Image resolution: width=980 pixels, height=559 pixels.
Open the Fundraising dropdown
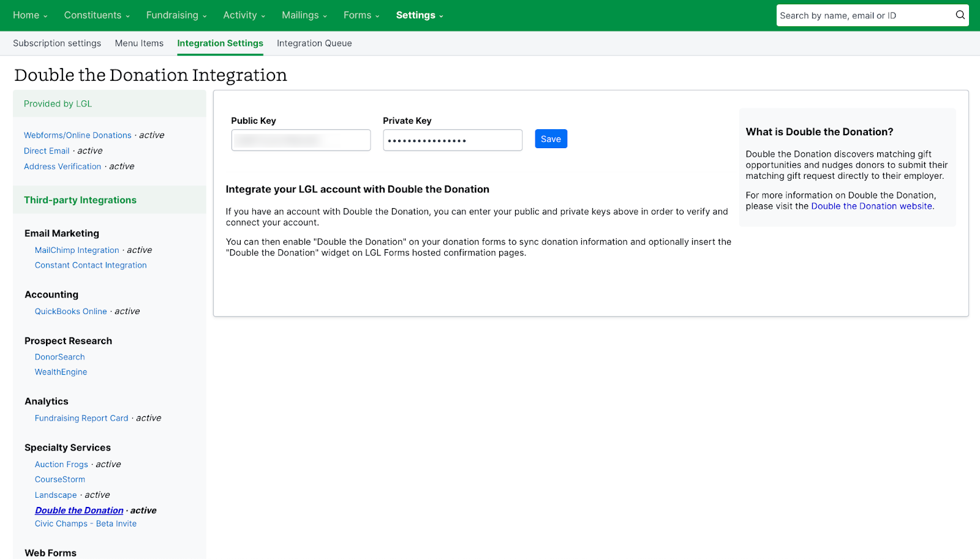(176, 15)
